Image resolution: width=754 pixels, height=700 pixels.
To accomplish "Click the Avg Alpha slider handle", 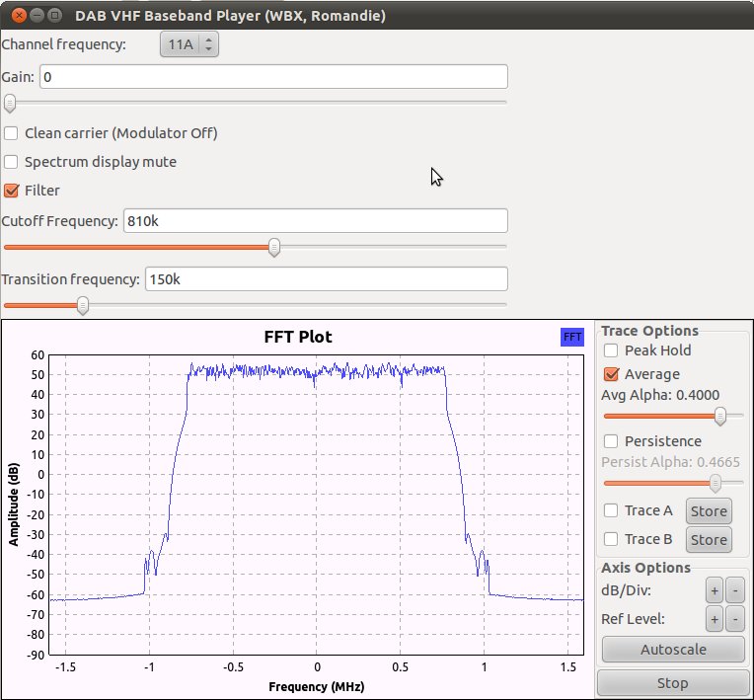I will pyautogui.click(x=719, y=417).
